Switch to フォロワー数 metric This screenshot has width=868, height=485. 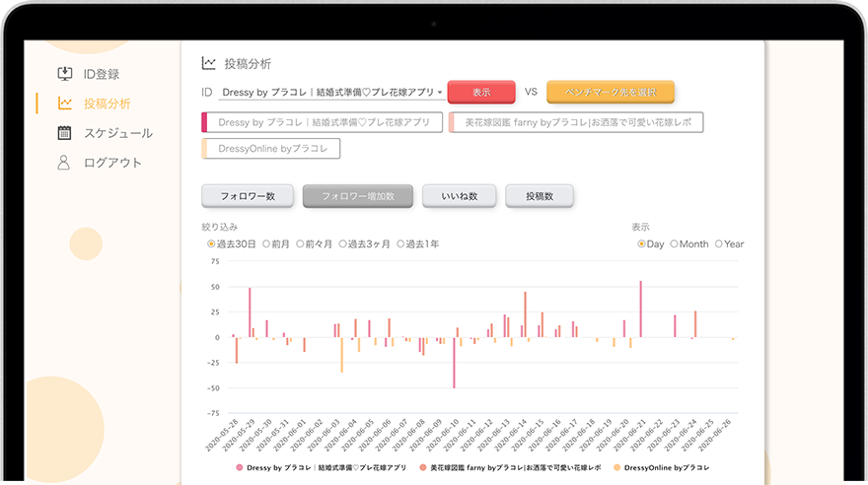(248, 196)
